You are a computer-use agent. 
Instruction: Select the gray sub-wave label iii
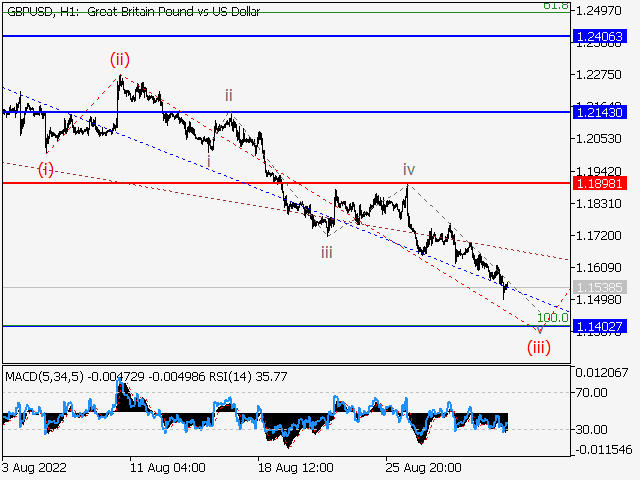tap(327, 253)
